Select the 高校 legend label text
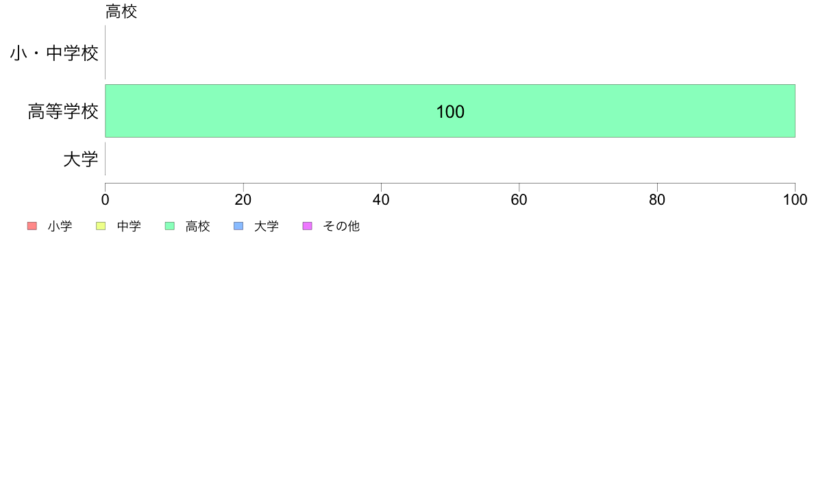Viewport: 814px width, 504px height. (198, 226)
